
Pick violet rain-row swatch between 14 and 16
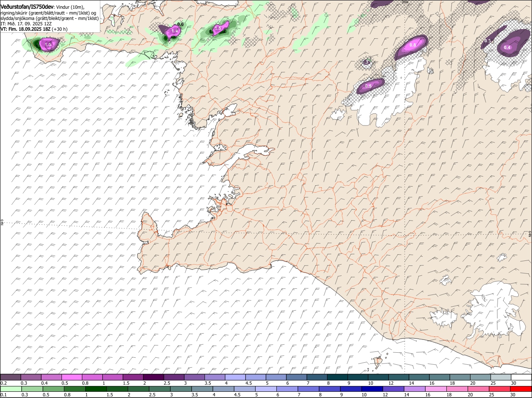[x=416, y=389]
